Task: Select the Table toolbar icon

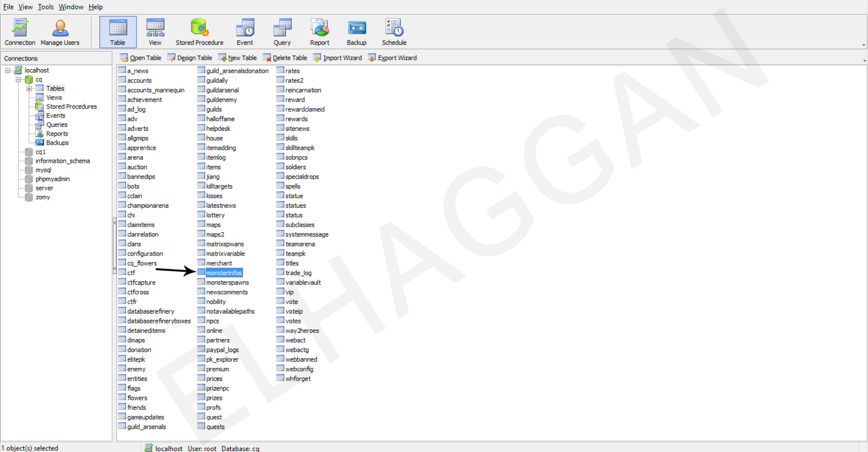Action: tap(118, 32)
